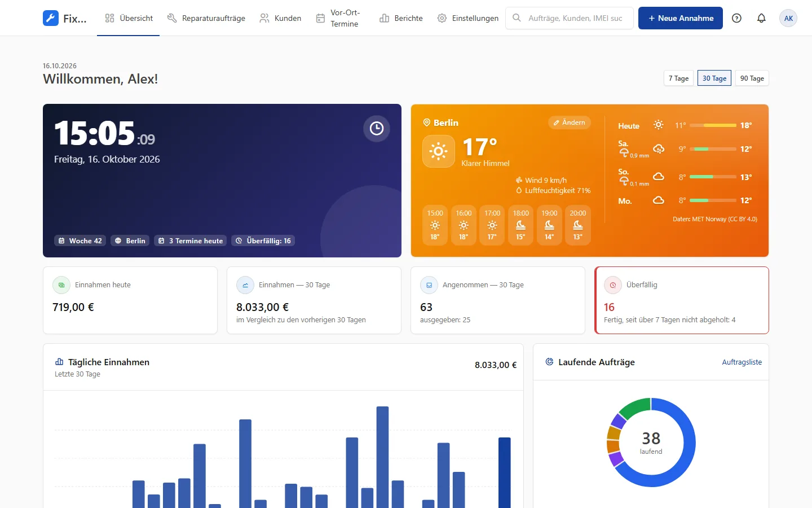Open the help question mark icon
The image size is (812, 508).
point(736,18)
